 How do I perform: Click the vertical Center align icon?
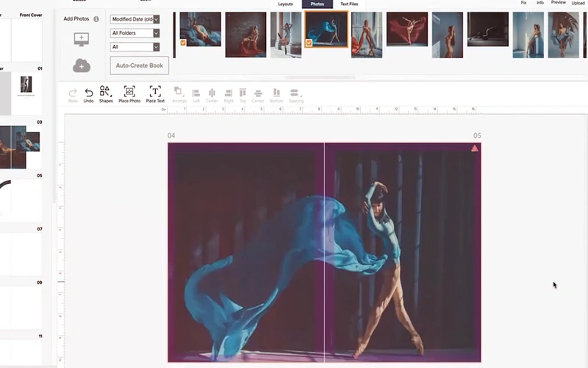coord(258,93)
